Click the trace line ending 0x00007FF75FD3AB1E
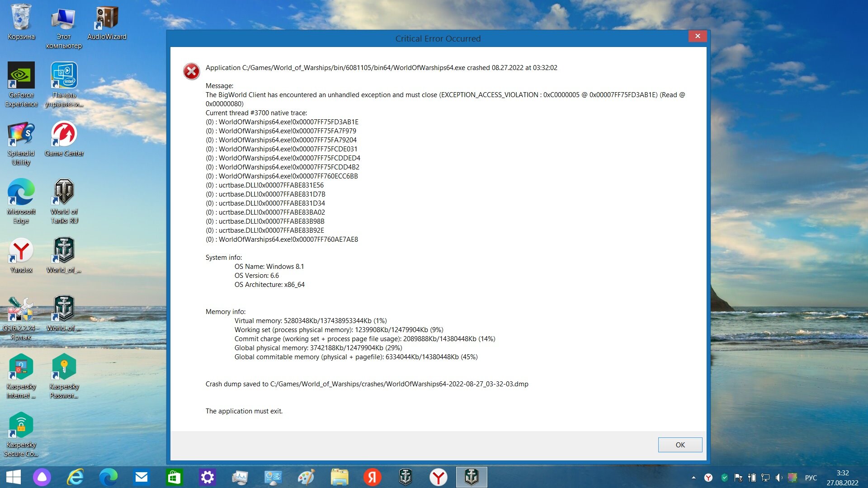This screenshot has width=868, height=488. (282, 122)
